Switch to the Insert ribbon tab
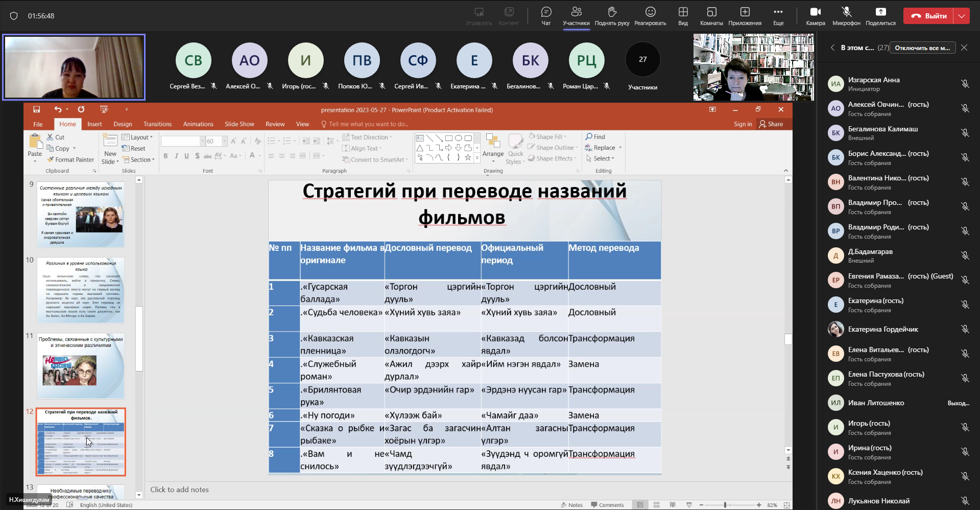The height and width of the screenshot is (510, 980). pyautogui.click(x=94, y=124)
